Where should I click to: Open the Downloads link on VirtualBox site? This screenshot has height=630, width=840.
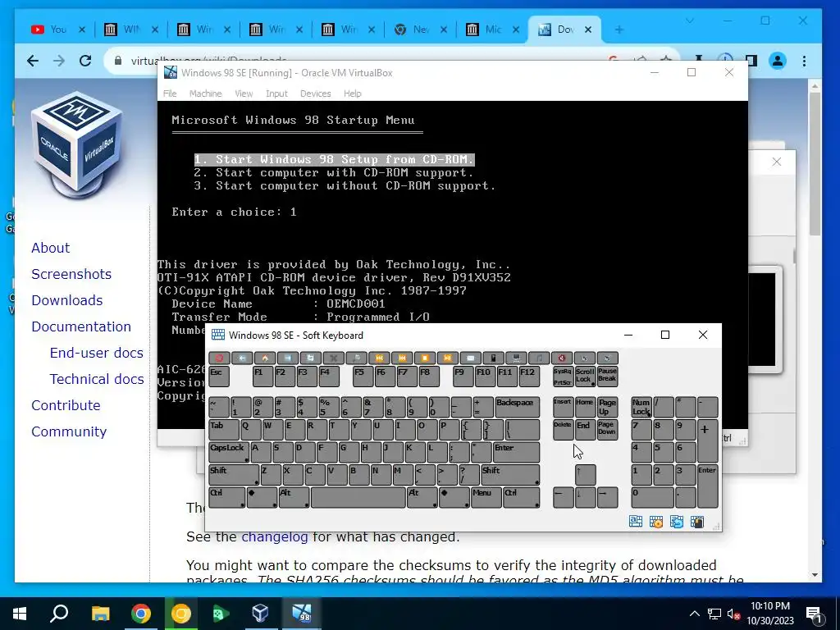click(x=67, y=300)
